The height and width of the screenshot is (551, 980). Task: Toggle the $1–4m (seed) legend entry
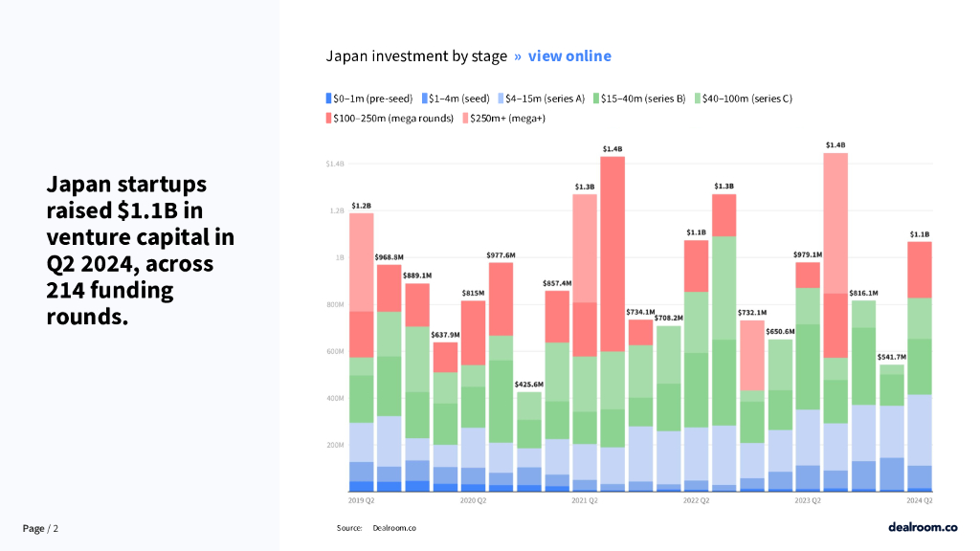[457, 99]
